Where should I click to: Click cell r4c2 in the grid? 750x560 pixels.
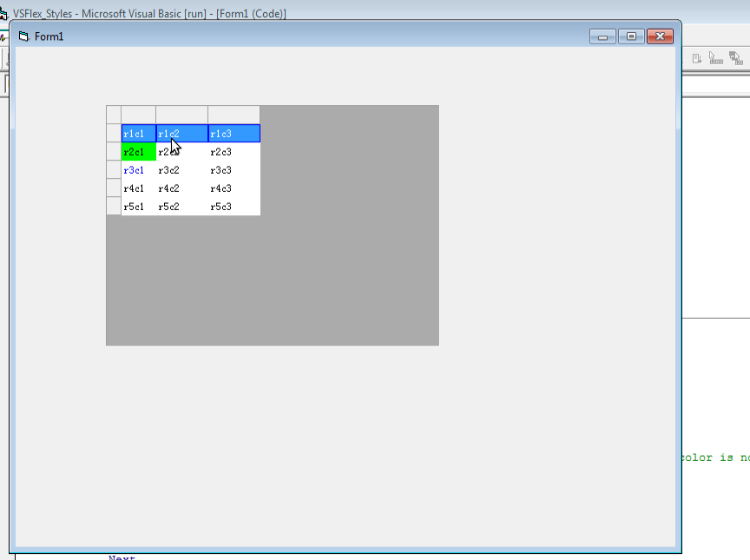coord(181,188)
